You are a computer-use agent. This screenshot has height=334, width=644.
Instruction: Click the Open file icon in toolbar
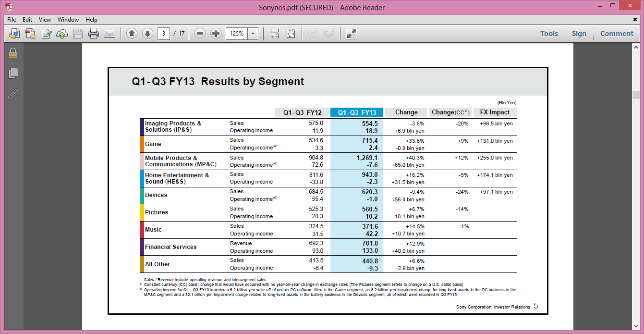click(x=14, y=34)
